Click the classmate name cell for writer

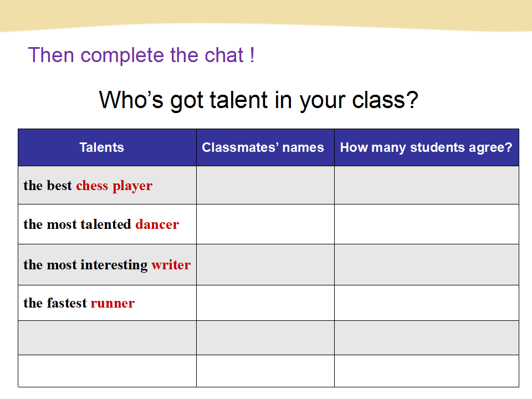pos(265,265)
